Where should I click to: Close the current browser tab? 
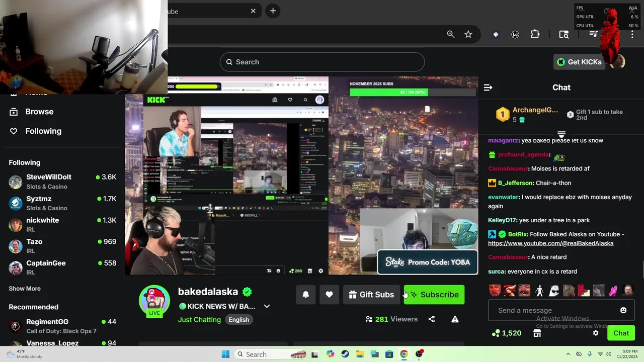point(253,11)
